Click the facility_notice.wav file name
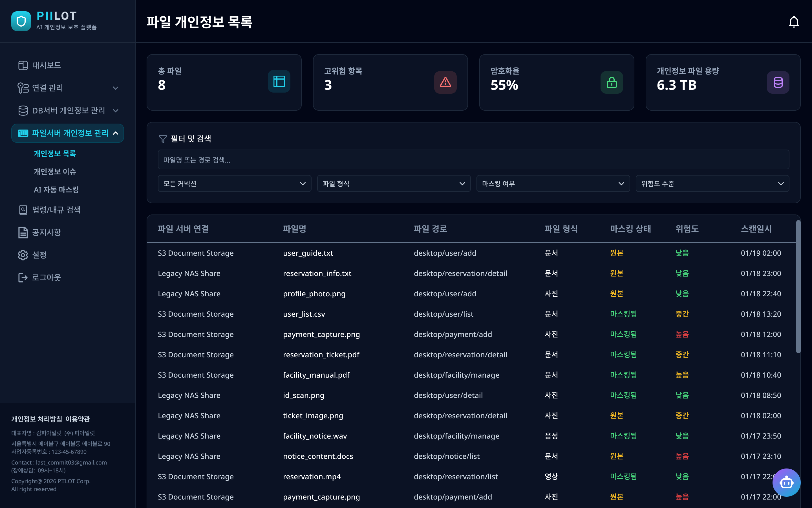Screen dimensions: 812x508 tap(315, 436)
